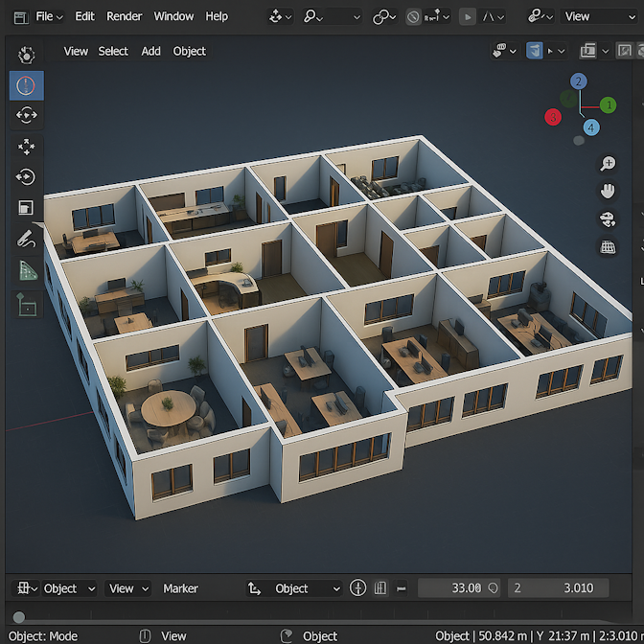Select the Annotate pencil tool
Viewport: 644px width, 644px height.
pos(26,240)
